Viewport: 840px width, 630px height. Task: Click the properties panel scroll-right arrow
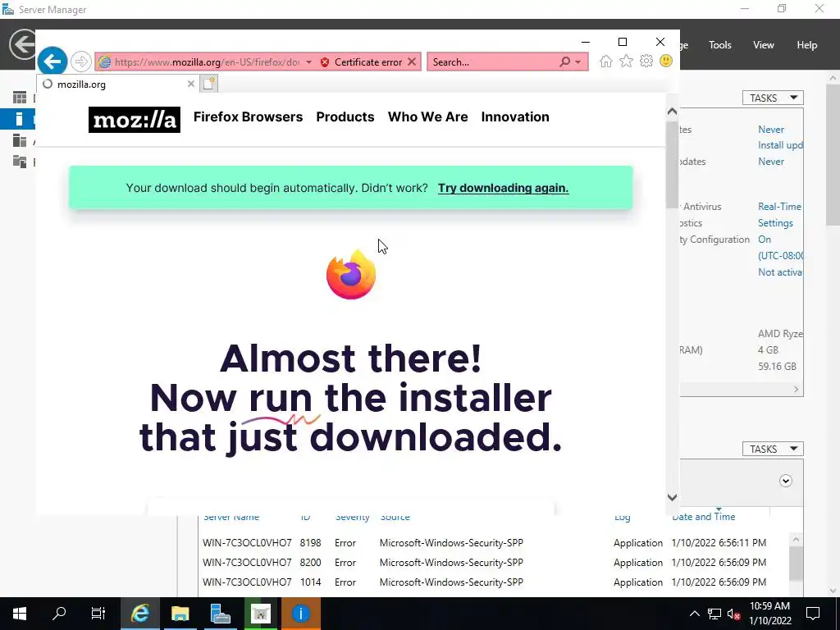(796, 390)
